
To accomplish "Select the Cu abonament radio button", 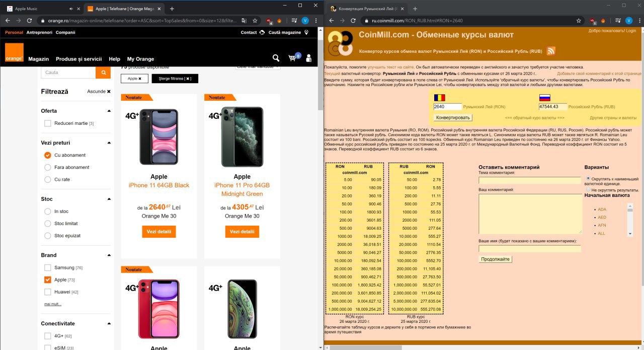I will (48, 155).
